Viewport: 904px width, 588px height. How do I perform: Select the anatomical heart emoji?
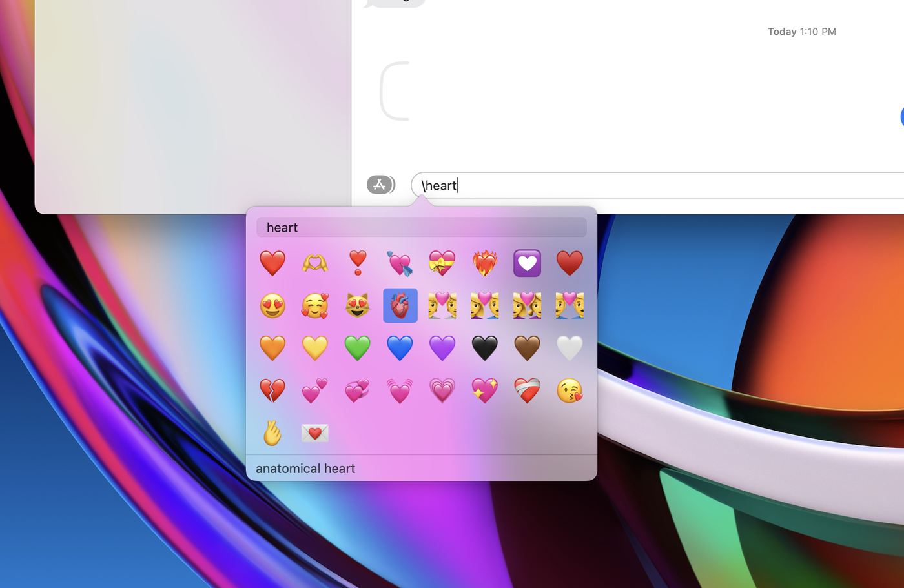400,305
